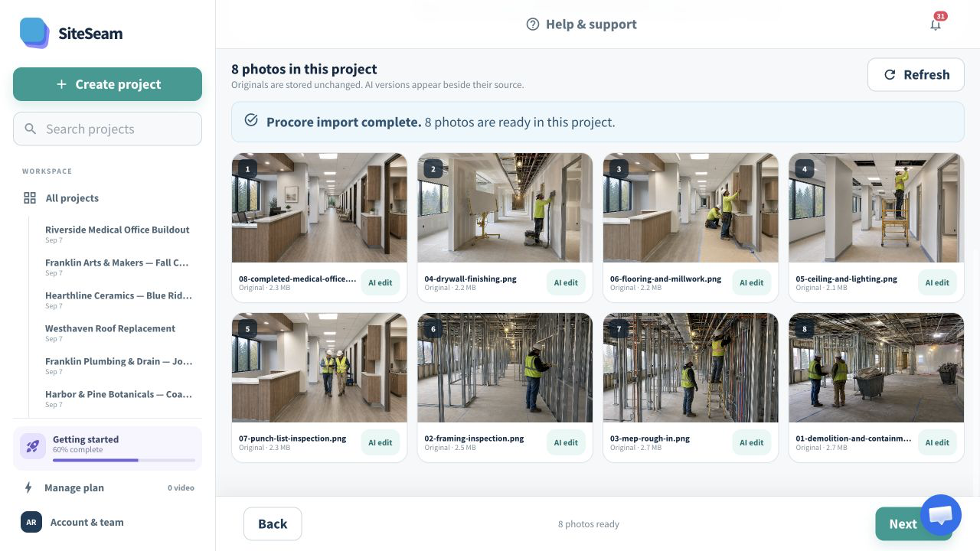Open the Manage plan page
This screenshot has height=551, width=980.
coord(107,487)
